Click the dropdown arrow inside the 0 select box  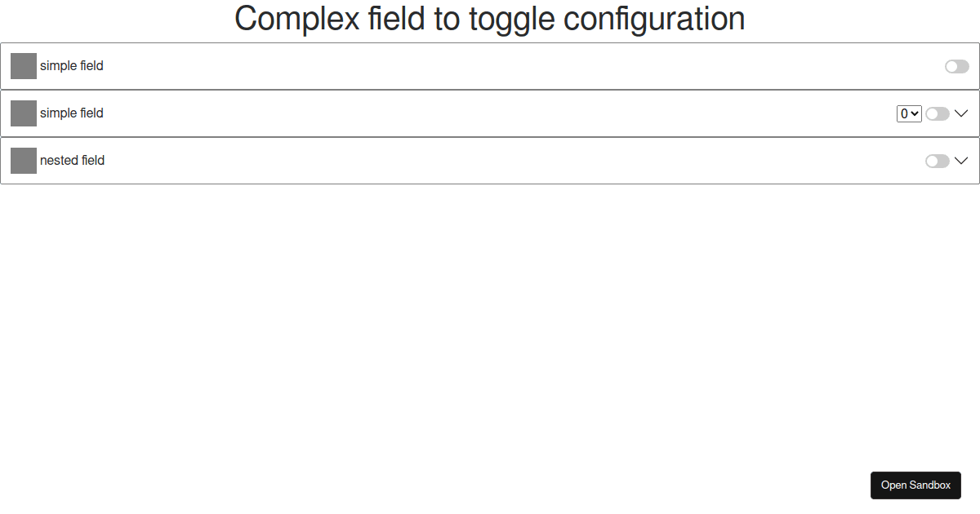tap(915, 113)
